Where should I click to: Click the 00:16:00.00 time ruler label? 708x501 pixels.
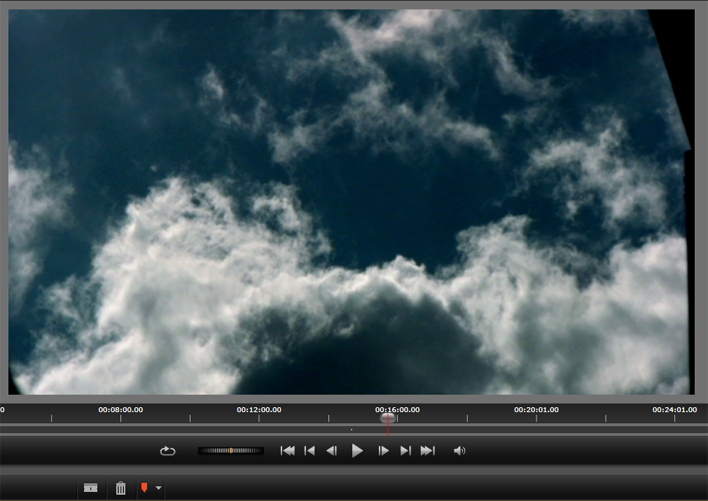pyautogui.click(x=397, y=410)
